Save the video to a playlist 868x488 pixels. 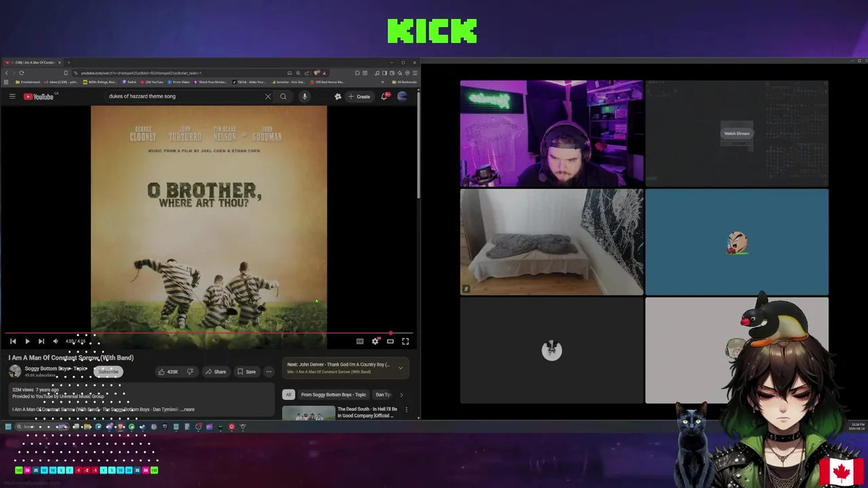(246, 371)
